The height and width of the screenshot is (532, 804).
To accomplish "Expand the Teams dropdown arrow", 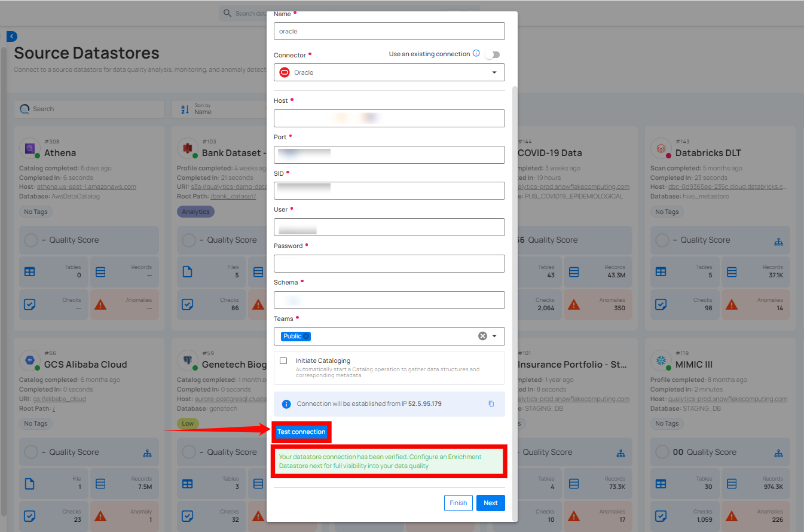I will point(494,336).
